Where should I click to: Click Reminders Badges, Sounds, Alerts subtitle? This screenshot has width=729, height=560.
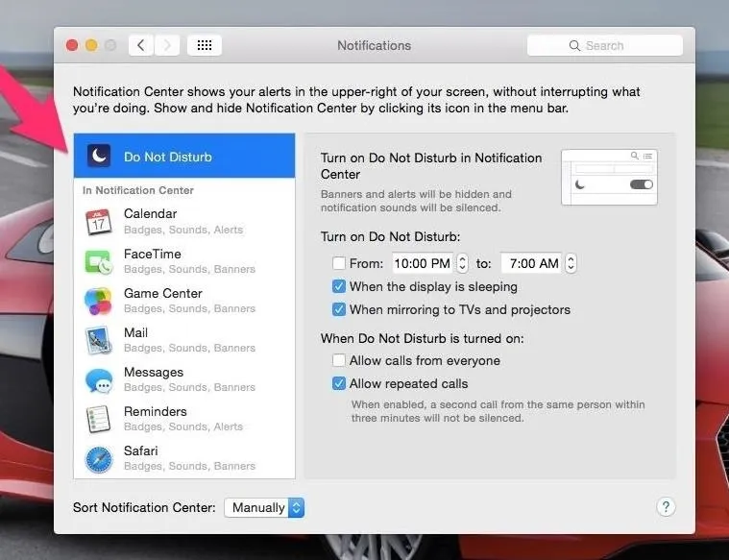click(183, 426)
